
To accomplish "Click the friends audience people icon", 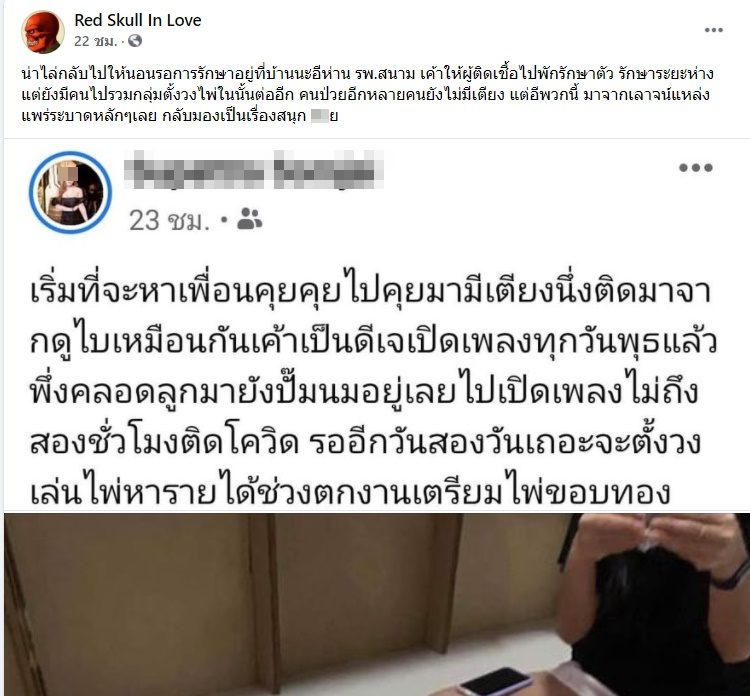I will click(250, 219).
